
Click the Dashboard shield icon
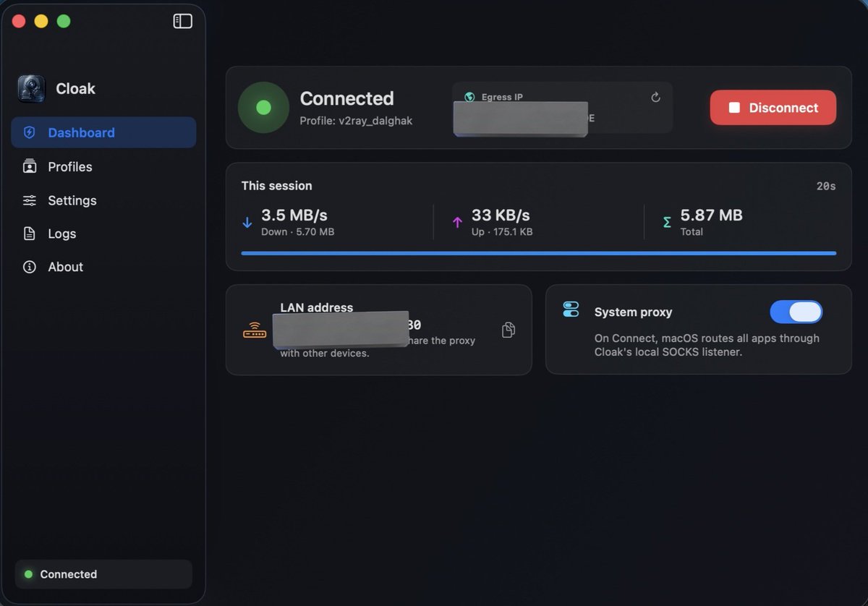pyautogui.click(x=30, y=132)
